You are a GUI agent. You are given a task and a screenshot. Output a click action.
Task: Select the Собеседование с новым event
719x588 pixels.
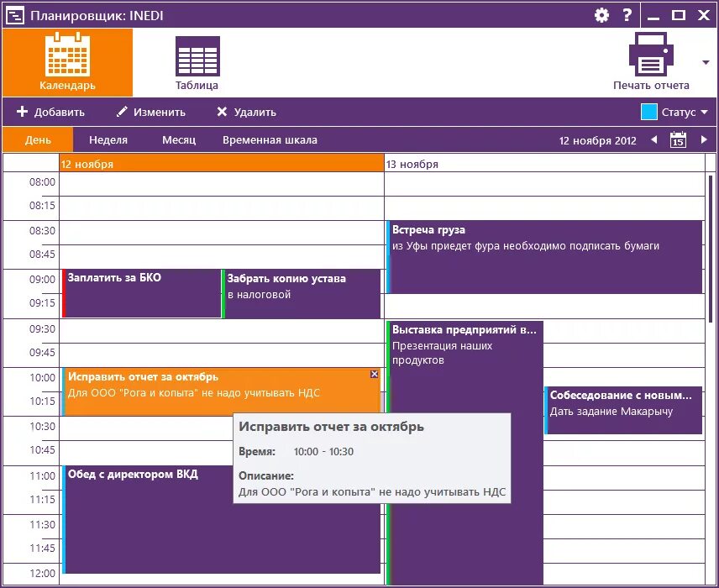[x=623, y=411]
